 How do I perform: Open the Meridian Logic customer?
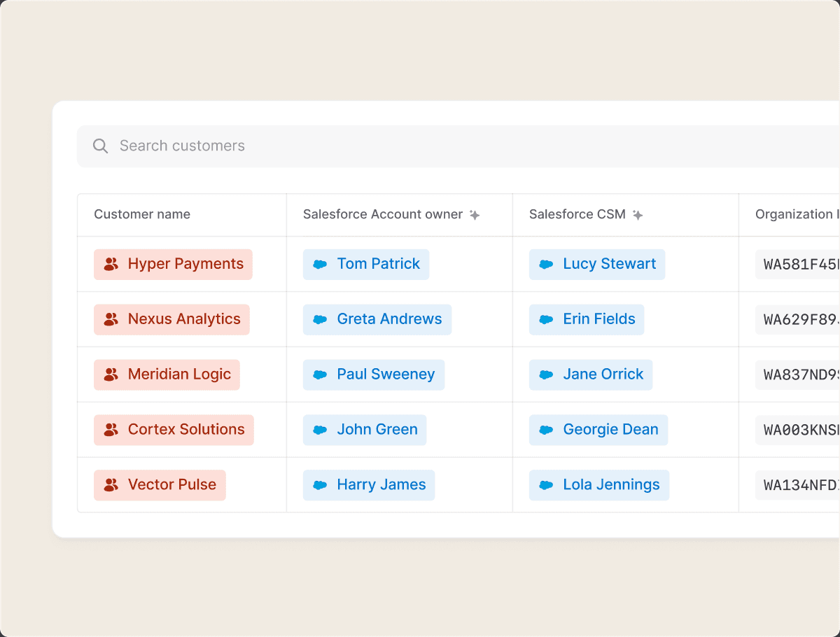tap(167, 375)
